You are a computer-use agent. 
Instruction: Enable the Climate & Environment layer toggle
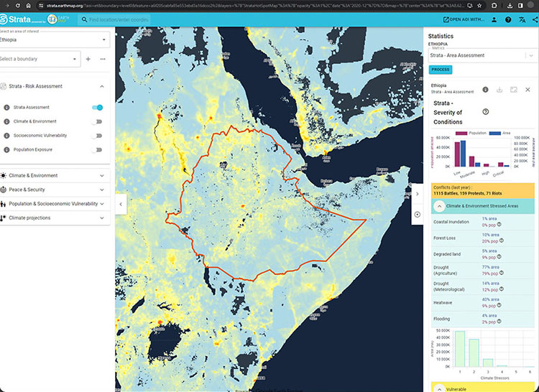pos(97,121)
